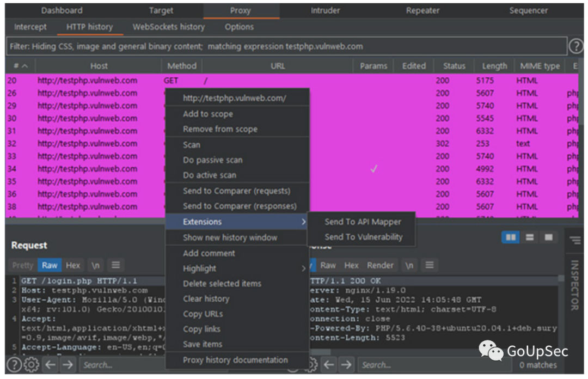This screenshot has height=379, width=588.
Task: Choose Send to Comparer (responses)
Action: click(x=237, y=206)
